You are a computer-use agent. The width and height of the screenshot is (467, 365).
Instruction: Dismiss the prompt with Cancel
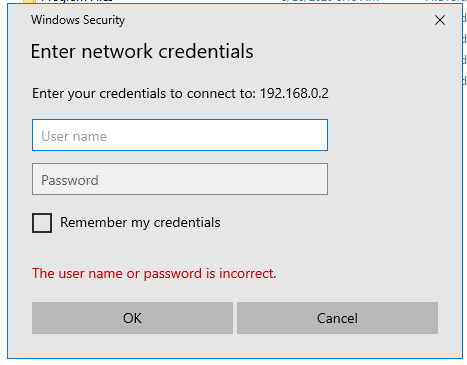337,318
